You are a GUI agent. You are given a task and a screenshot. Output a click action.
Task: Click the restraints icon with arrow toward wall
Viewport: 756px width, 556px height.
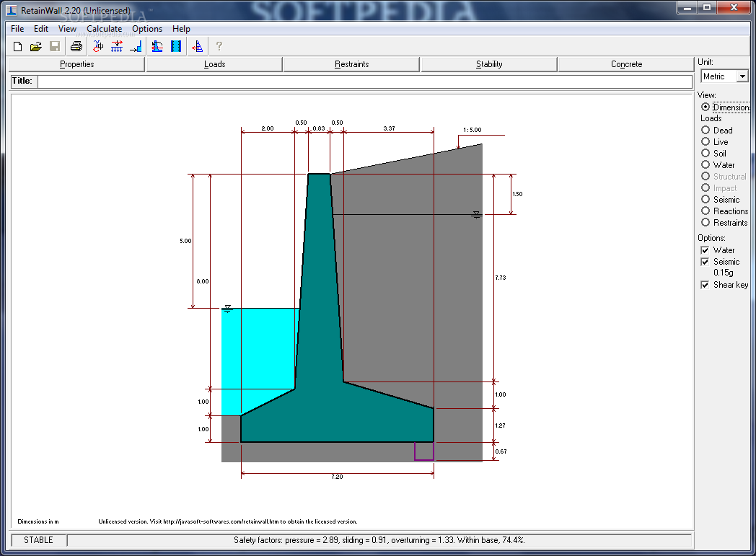(x=136, y=47)
